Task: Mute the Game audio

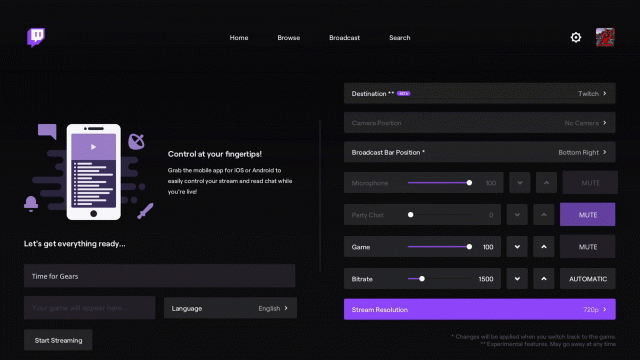Action: tap(587, 247)
